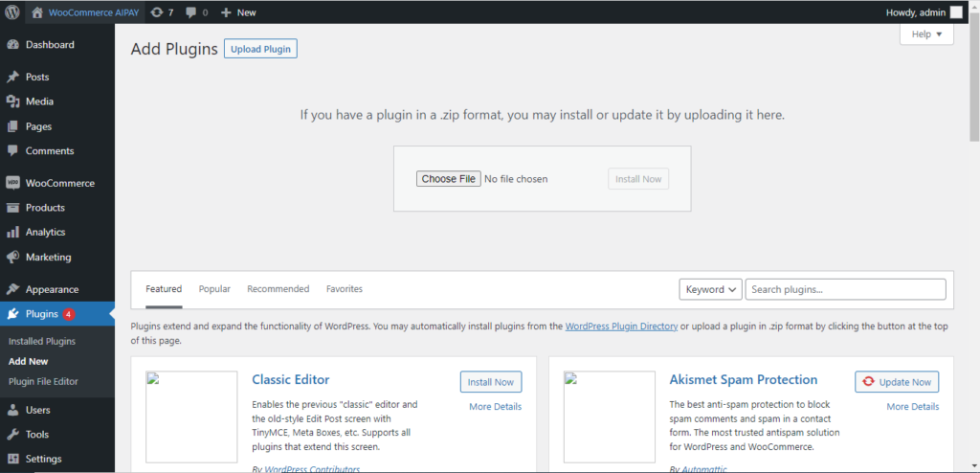The height and width of the screenshot is (473, 980).
Task: Select Add New in Plugins submenu
Action: [x=28, y=362]
